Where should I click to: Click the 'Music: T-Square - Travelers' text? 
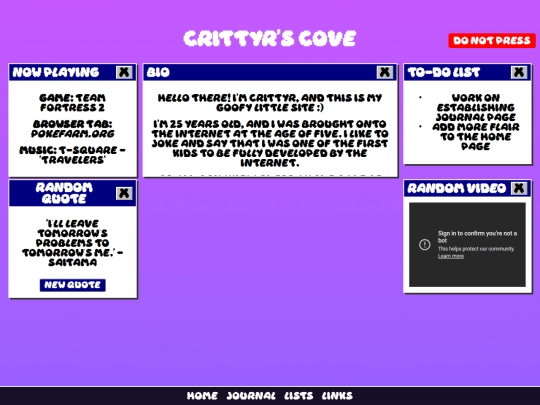(x=73, y=155)
